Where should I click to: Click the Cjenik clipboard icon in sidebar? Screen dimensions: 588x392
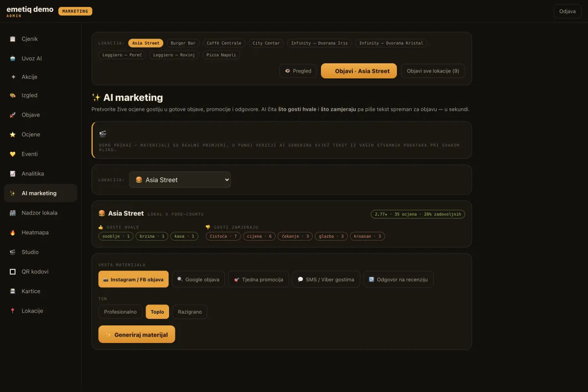pyautogui.click(x=13, y=39)
